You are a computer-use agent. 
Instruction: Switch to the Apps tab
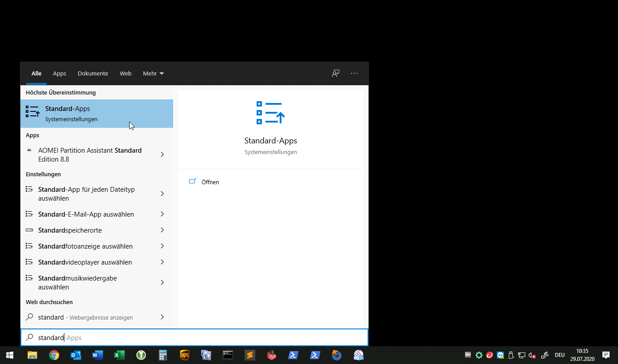(59, 73)
